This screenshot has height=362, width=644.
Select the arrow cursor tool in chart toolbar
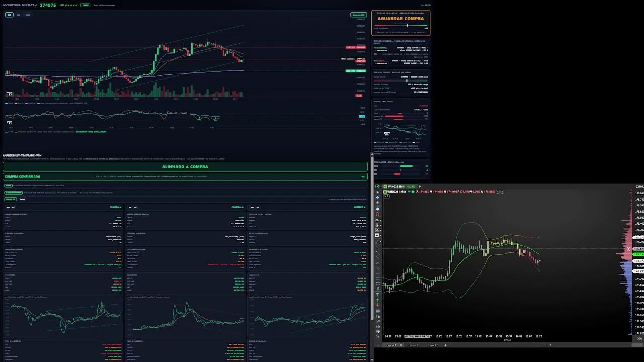tap(378, 192)
